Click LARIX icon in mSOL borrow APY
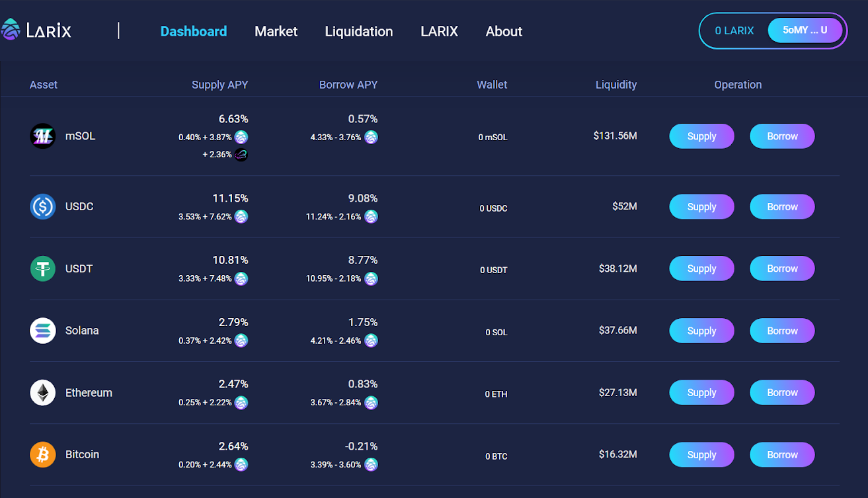The width and height of the screenshot is (868, 498). pyautogui.click(x=371, y=138)
